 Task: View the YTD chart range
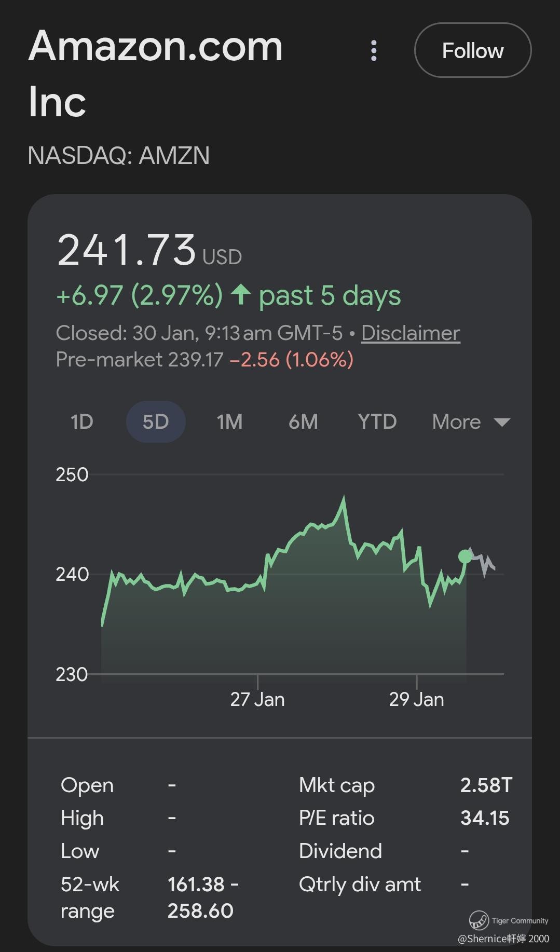pos(377,422)
